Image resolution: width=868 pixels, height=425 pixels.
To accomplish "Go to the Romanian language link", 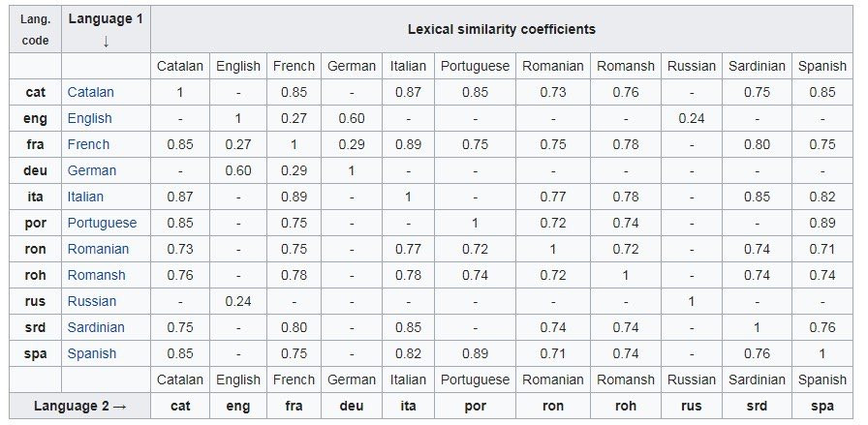I will tap(99, 250).
